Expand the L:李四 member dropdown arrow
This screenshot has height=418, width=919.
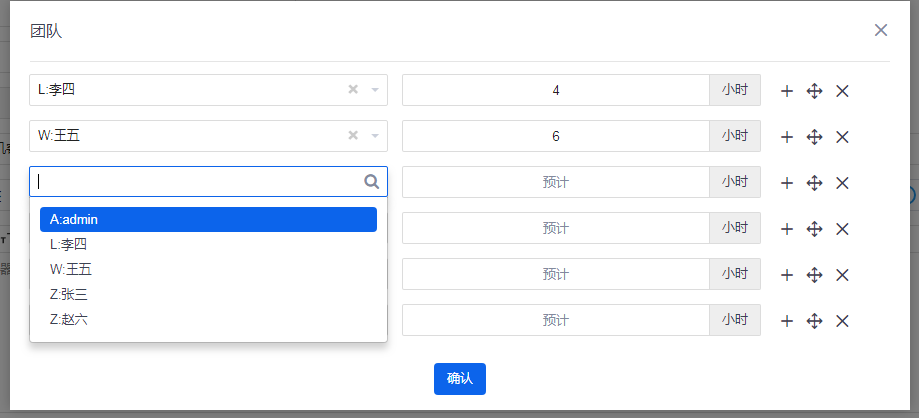375,90
